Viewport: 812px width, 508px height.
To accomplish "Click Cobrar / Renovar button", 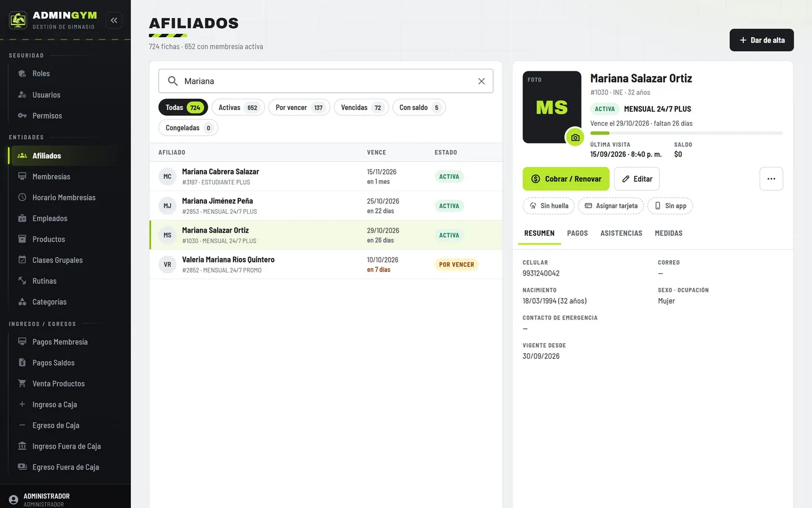I will point(566,179).
